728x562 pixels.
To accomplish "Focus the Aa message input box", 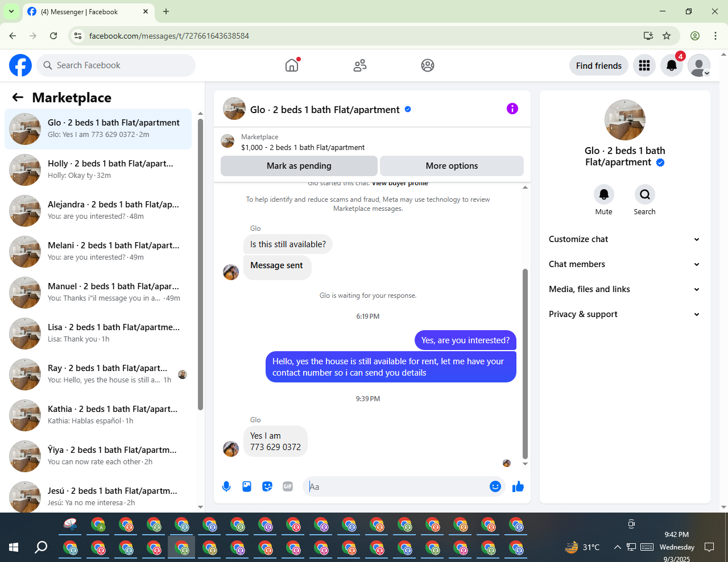I will (x=396, y=486).
